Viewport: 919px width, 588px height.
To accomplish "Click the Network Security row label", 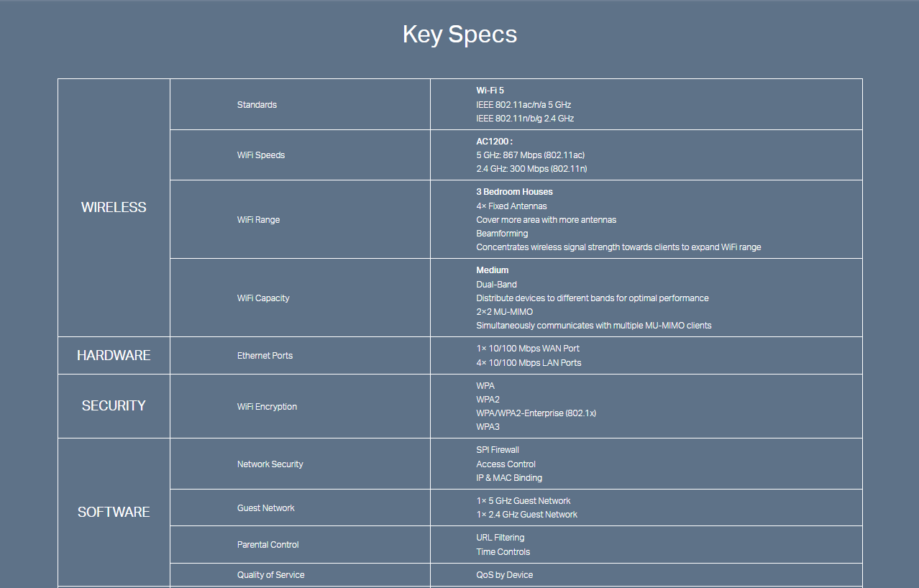I will 270,464.
